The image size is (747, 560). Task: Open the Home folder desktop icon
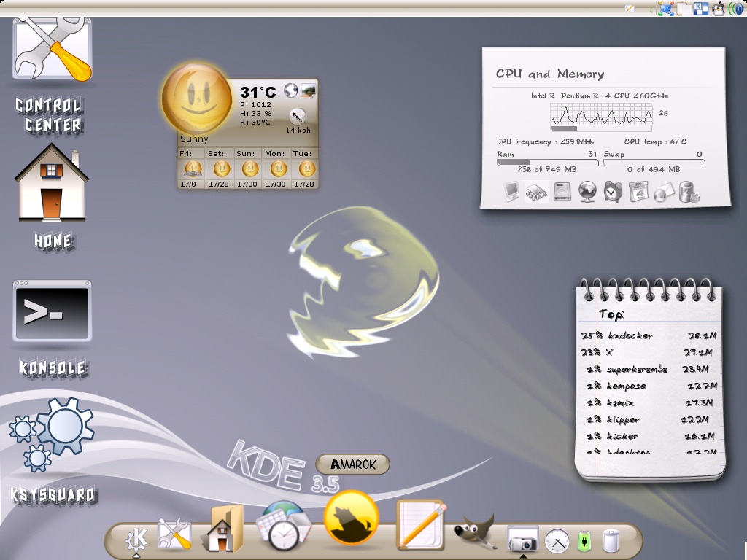[x=52, y=183]
